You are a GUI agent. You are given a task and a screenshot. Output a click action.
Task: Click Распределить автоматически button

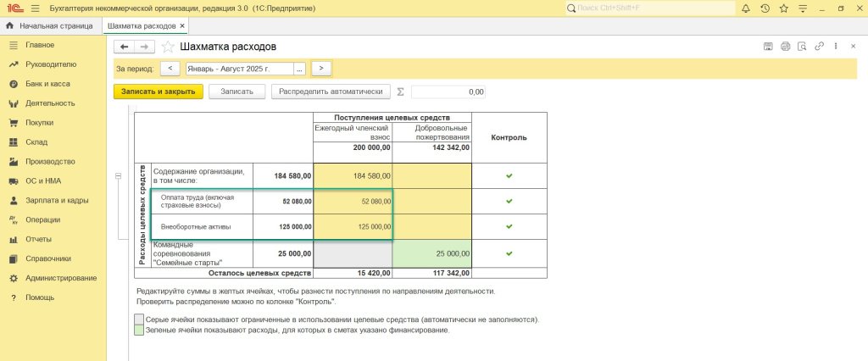(330, 92)
